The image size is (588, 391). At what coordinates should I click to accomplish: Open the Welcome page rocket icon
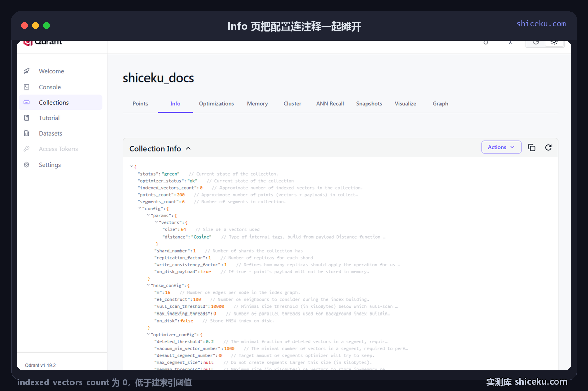pyautogui.click(x=26, y=71)
